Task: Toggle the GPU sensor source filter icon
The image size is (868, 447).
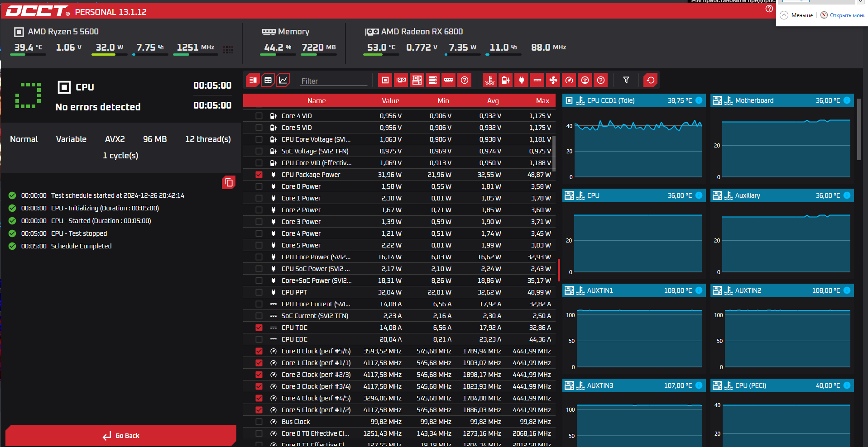Action: [x=401, y=80]
